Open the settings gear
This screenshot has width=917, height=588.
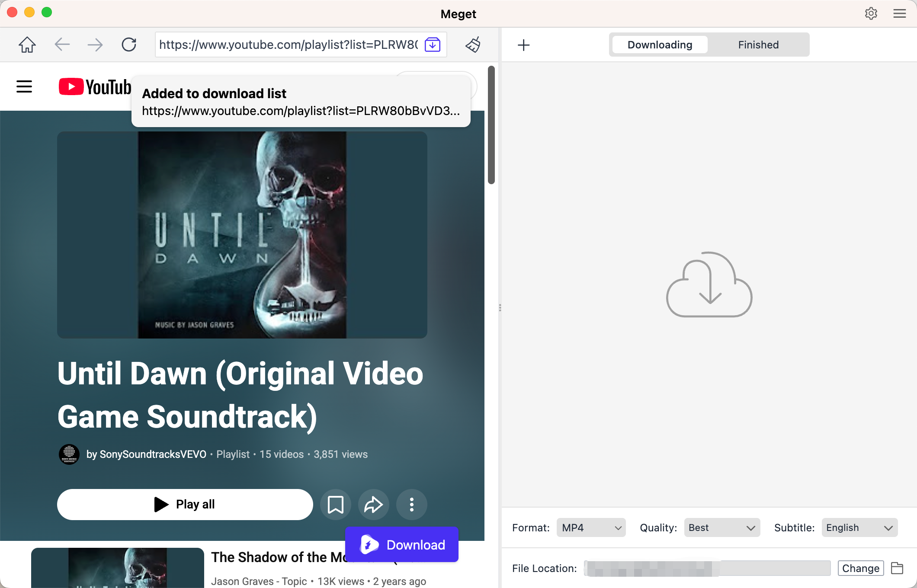tap(871, 13)
